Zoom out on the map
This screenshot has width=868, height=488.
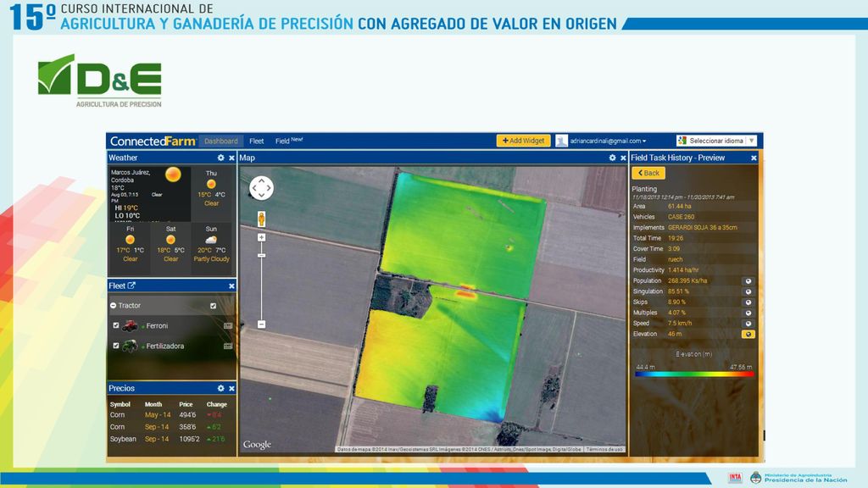[x=261, y=324]
